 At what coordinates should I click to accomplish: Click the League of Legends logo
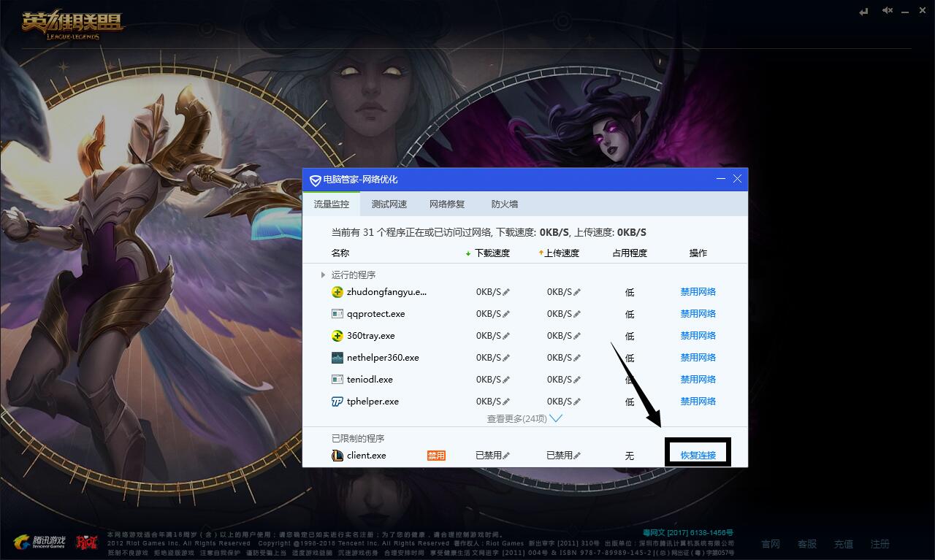point(72,24)
